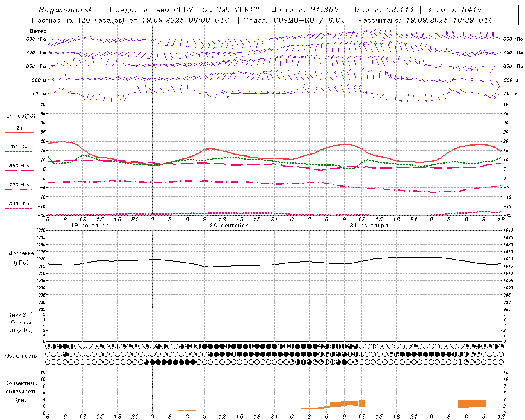
Task: Click the 'Осадки' precipitation label
Action: click(x=21, y=322)
